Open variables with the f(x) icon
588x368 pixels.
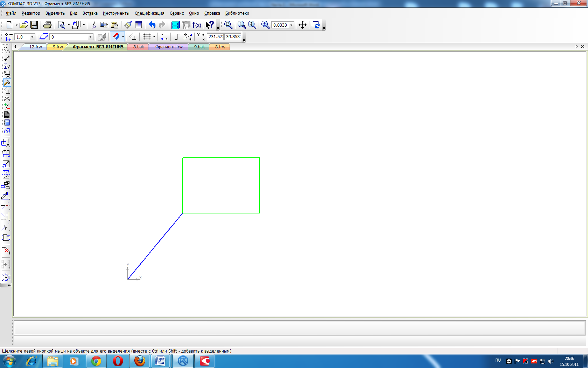coord(197,25)
